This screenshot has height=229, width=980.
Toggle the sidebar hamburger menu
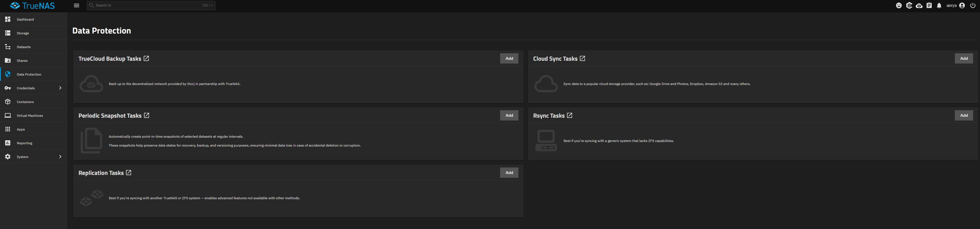77,6
